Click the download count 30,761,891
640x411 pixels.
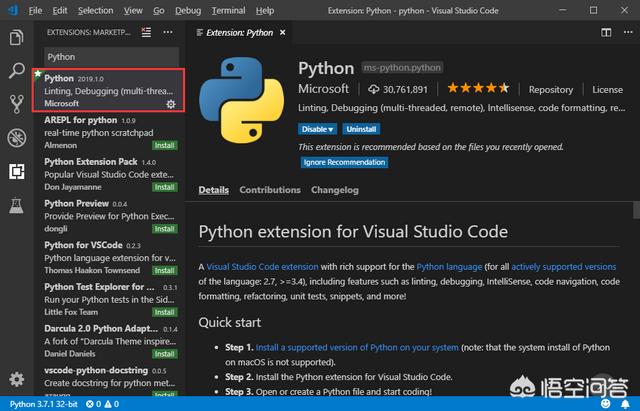coord(398,89)
